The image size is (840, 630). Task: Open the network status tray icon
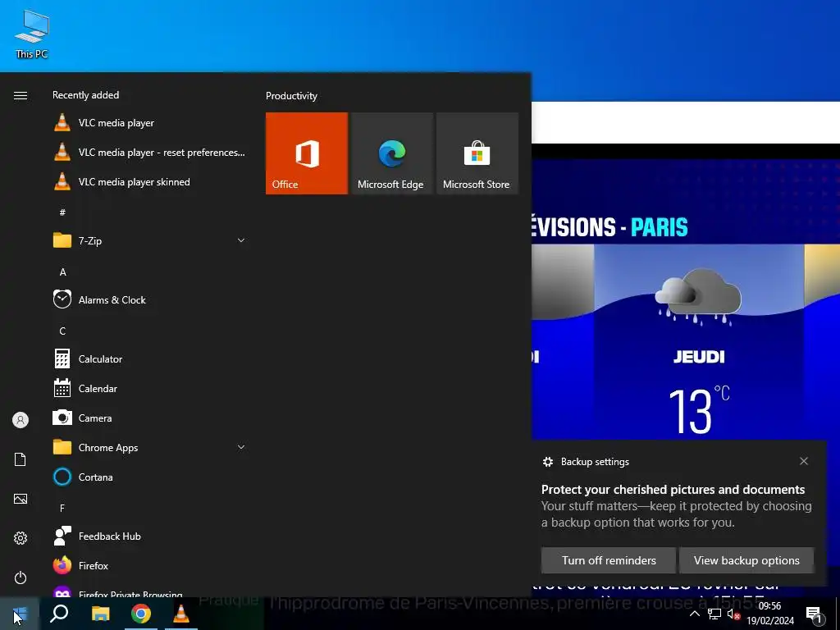click(x=714, y=614)
